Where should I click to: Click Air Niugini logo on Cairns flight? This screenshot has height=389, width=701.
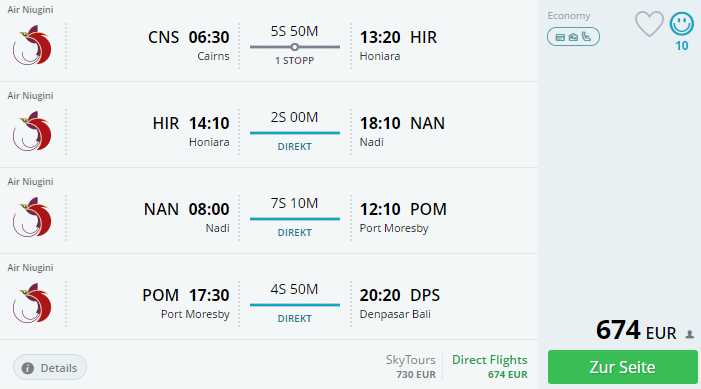pyautogui.click(x=32, y=46)
